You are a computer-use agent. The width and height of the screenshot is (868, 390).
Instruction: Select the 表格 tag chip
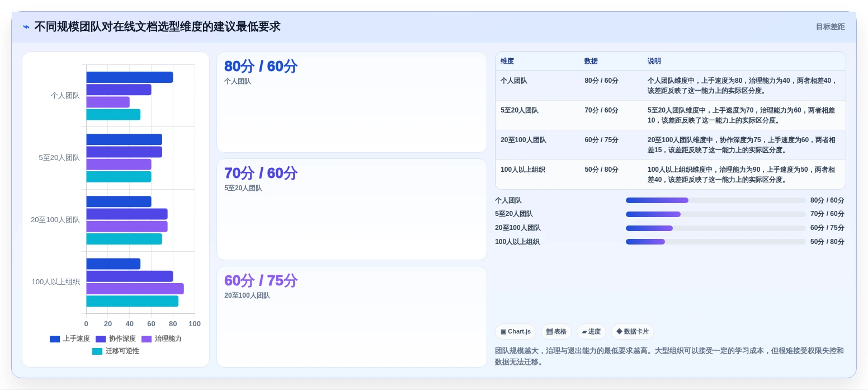click(x=556, y=332)
